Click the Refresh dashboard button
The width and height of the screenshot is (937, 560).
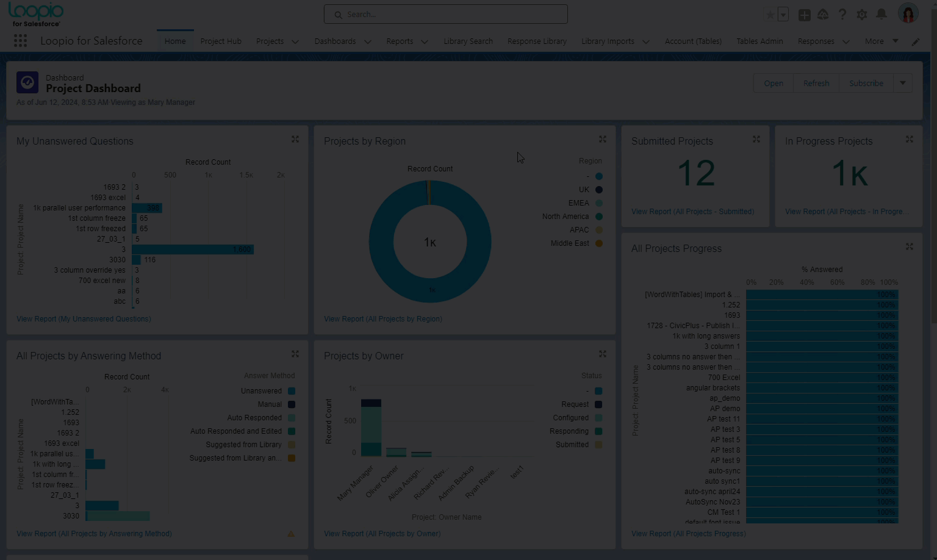(816, 83)
